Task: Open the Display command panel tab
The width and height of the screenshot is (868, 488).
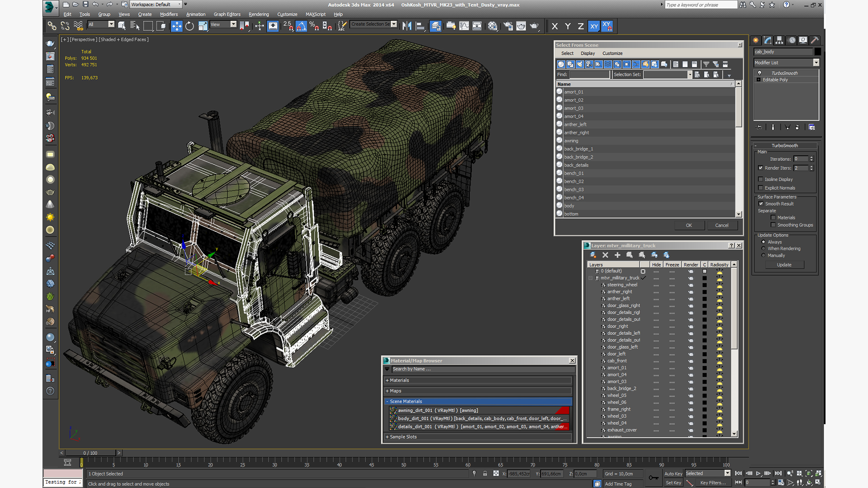Action: (803, 40)
